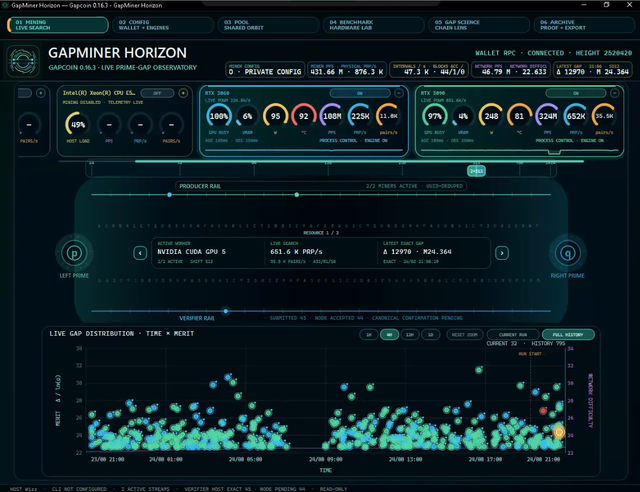Click the RTX 3060 temperature gauge showing 92
Viewport: 640px width, 492px height.
303,116
